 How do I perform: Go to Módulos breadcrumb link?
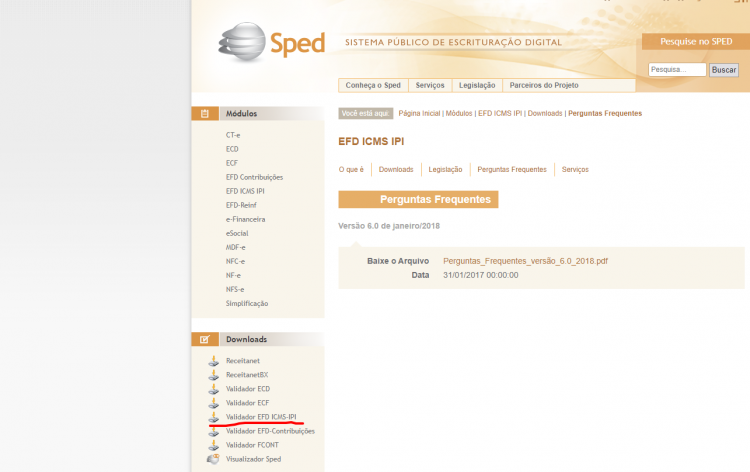coord(459,113)
